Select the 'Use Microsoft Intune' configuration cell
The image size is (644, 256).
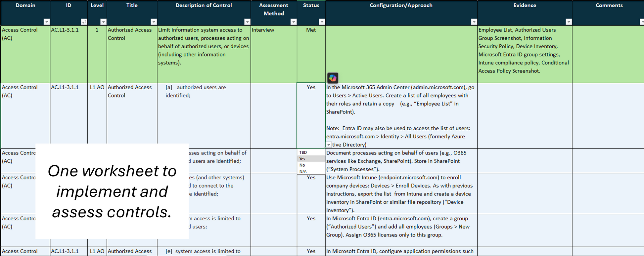[401, 193]
